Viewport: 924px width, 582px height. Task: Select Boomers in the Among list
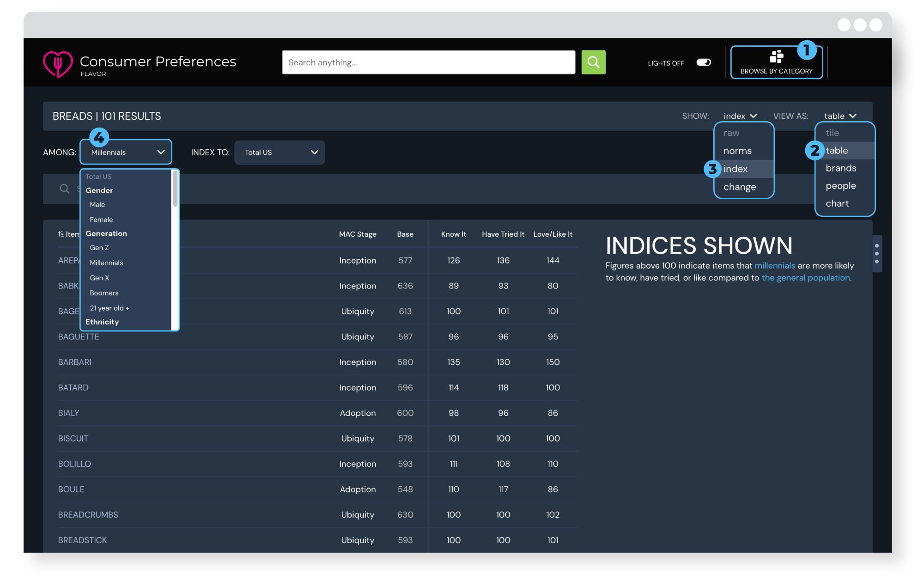click(x=104, y=293)
